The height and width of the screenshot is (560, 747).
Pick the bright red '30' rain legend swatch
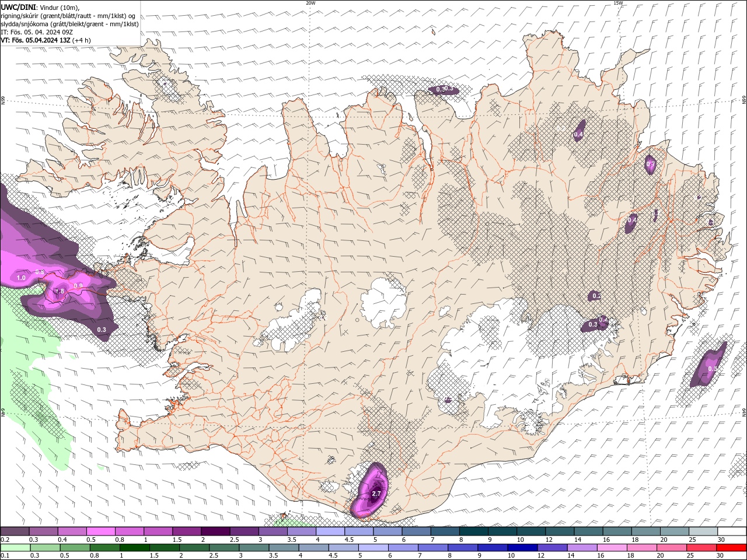(x=731, y=547)
